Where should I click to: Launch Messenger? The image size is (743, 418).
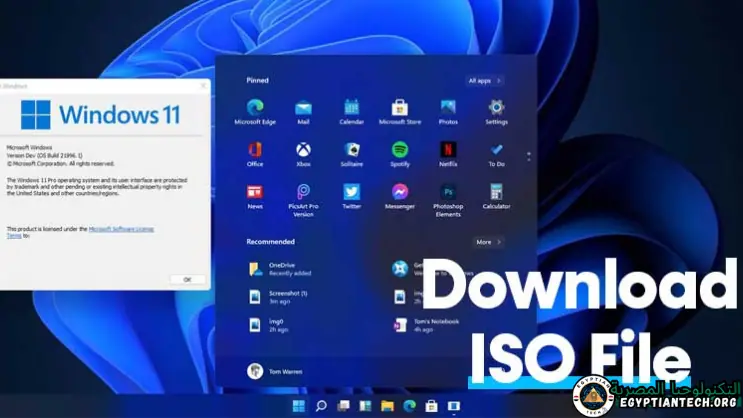coord(399,197)
